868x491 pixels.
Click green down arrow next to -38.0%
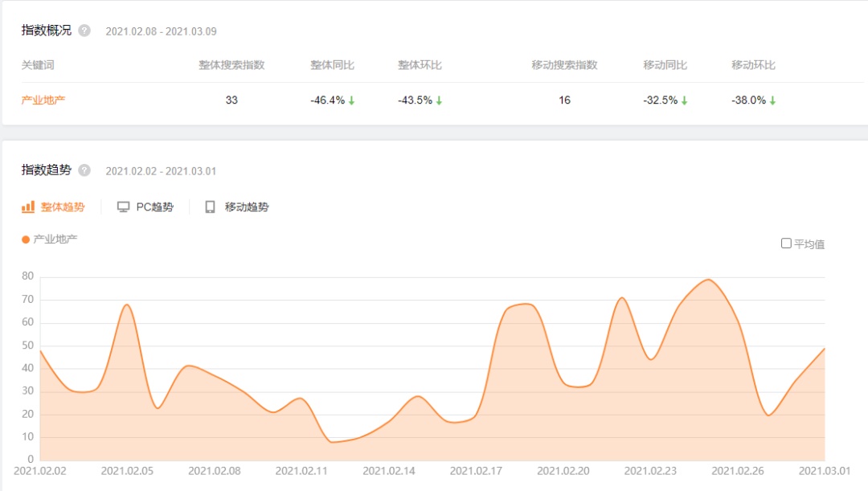tap(772, 100)
